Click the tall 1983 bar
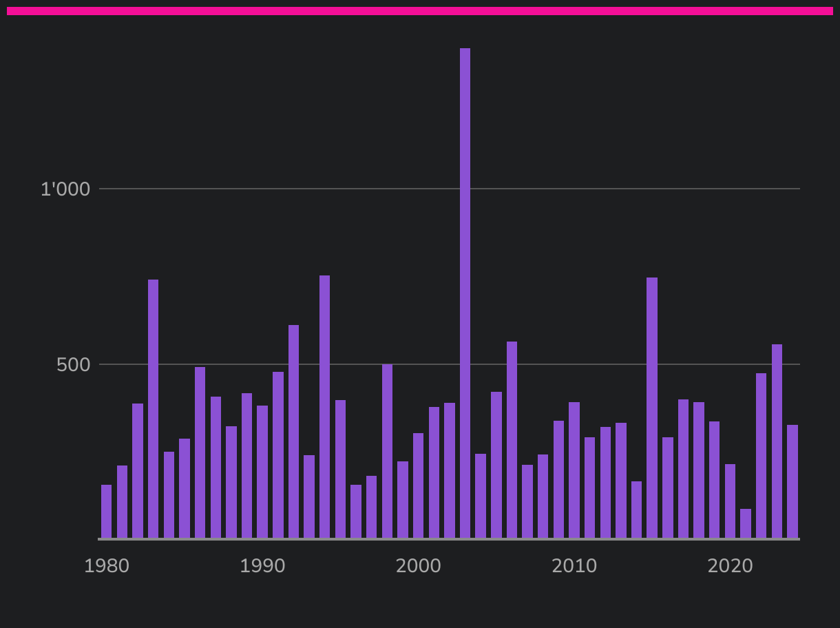Image resolution: width=840 pixels, height=628 pixels. pos(153,408)
